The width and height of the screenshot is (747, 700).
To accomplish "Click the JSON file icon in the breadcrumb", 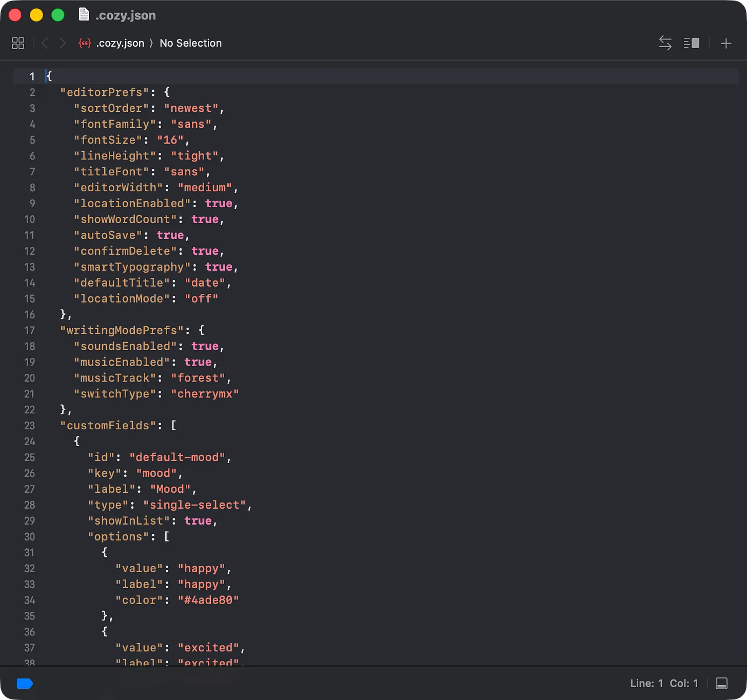I will pos(85,43).
